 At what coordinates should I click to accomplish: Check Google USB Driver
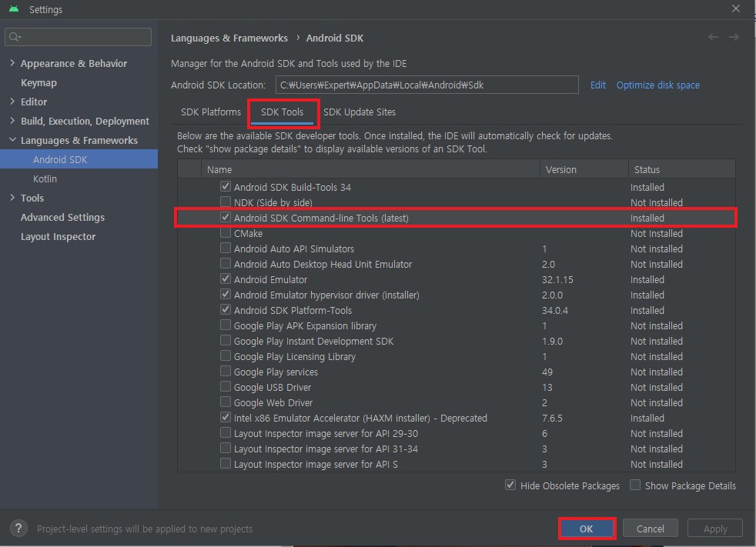click(225, 386)
